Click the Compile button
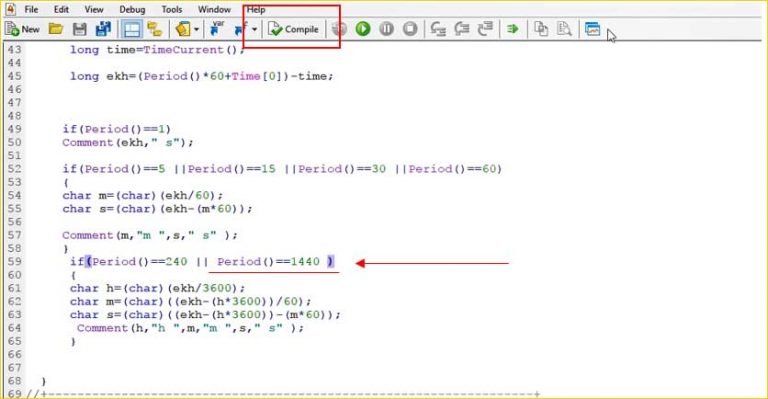Viewport: 768px width, 399px height. (293, 29)
